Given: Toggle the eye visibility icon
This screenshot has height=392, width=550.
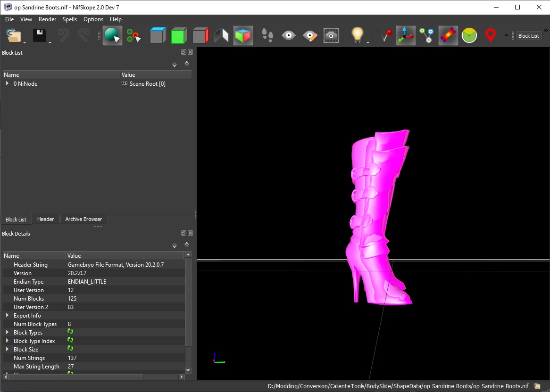Looking at the screenshot, I should [x=289, y=36].
